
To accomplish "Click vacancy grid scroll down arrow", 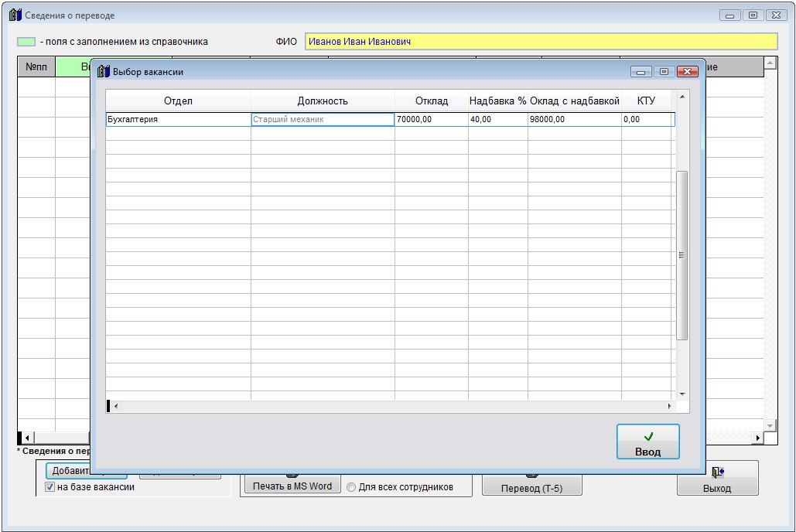I will pos(682,394).
